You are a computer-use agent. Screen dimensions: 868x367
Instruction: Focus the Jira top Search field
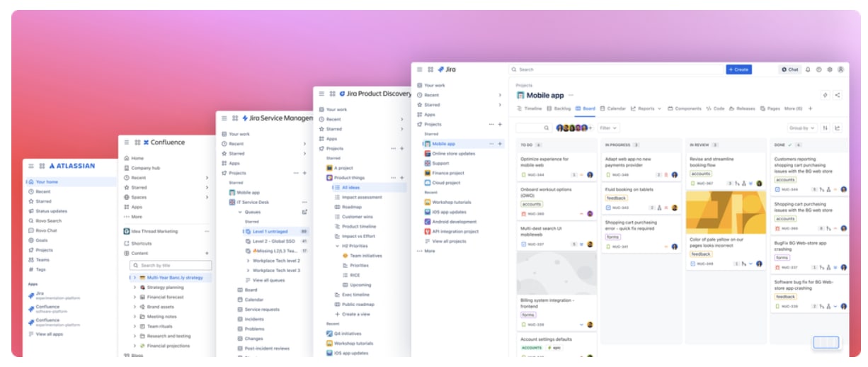[x=616, y=69]
